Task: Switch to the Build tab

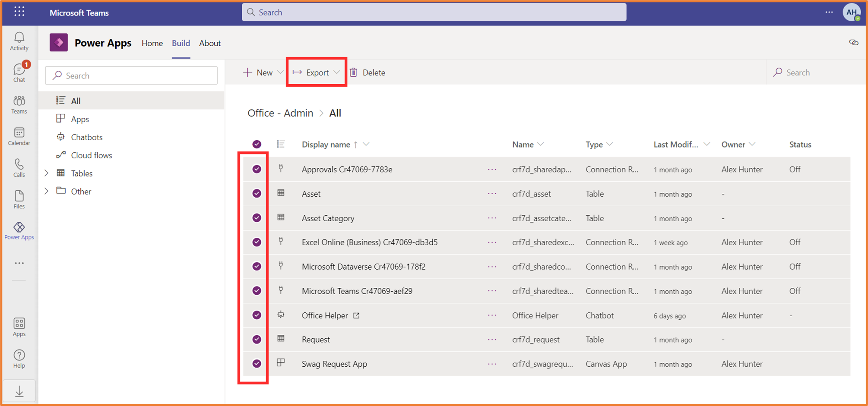Action: [x=181, y=43]
